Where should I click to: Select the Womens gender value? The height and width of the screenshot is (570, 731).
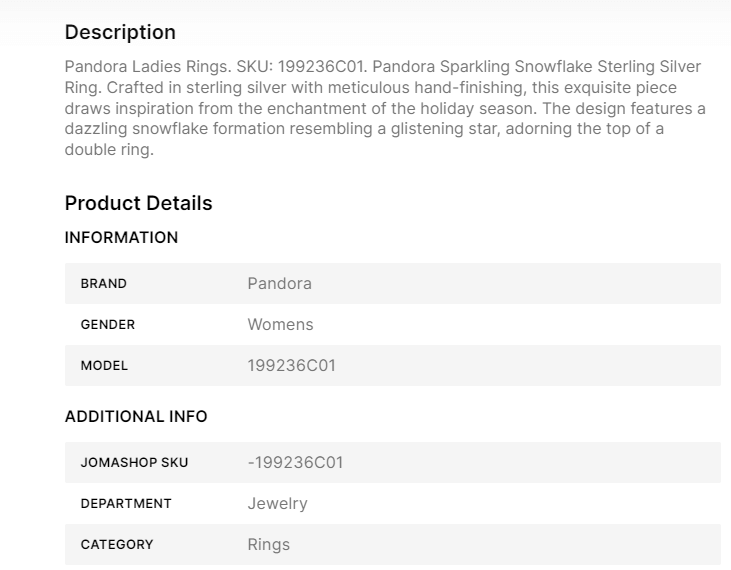click(x=280, y=325)
